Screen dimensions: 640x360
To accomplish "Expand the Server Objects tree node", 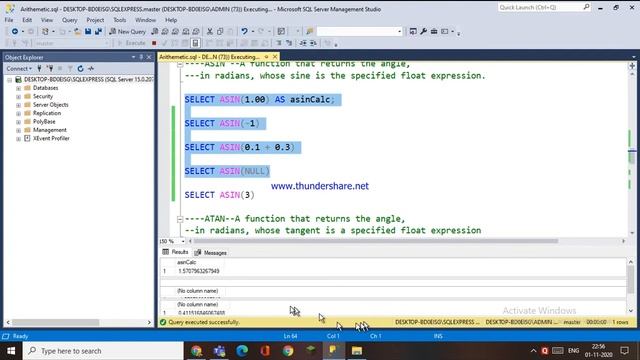I will pos(18,105).
